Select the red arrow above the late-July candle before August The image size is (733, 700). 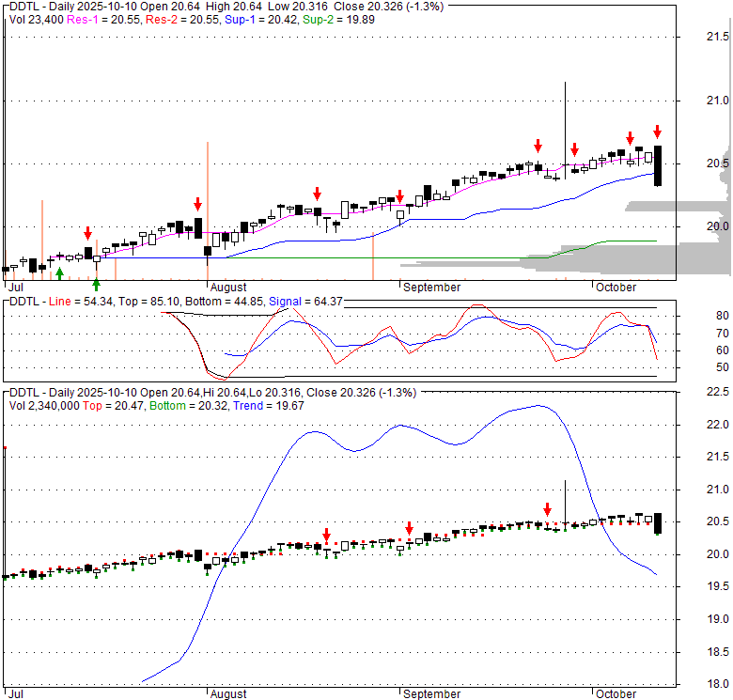(x=197, y=204)
